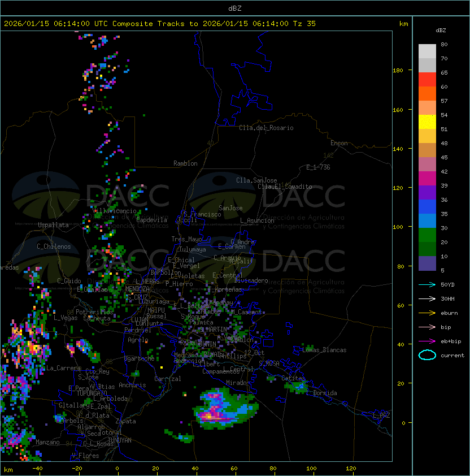Pick the light blue dBZ swatch
This screenshot has height=476, width=470.
pos(427,220)
